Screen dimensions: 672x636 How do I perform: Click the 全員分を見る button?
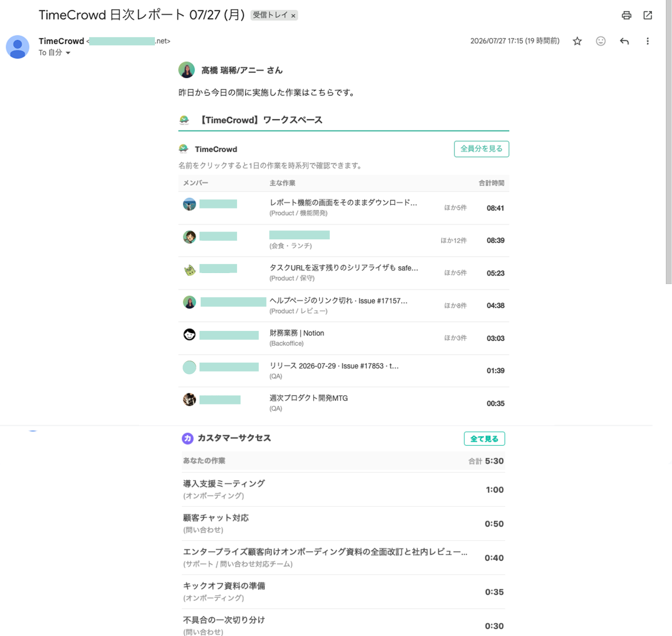(x=481, y=149)
